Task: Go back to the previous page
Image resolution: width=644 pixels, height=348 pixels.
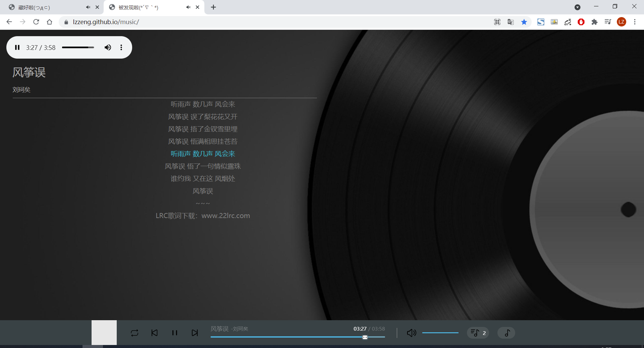Action: tap(9, 22)
